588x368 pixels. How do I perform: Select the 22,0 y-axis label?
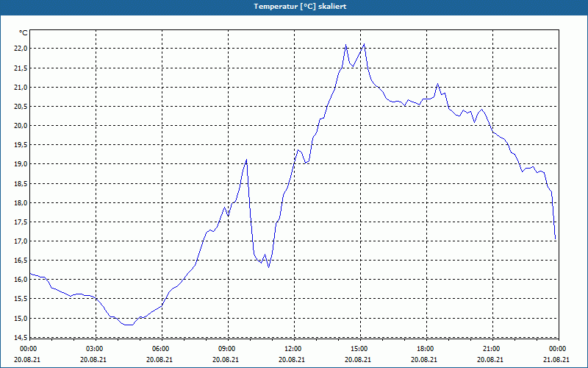pyautogui.click(x=20, y=49)
